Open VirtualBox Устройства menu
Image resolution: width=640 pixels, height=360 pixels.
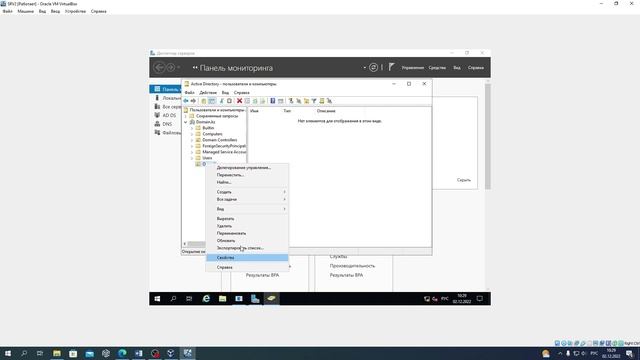pos(75,11)
